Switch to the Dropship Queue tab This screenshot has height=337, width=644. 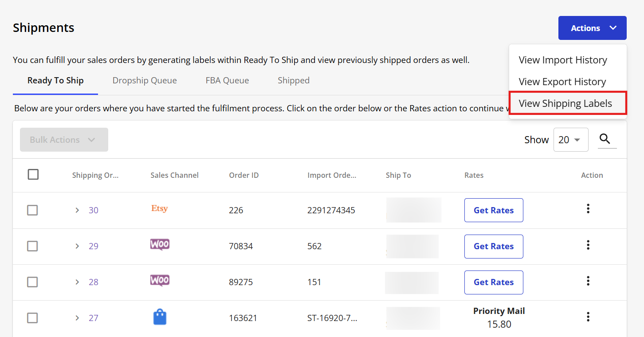[145, 81]
